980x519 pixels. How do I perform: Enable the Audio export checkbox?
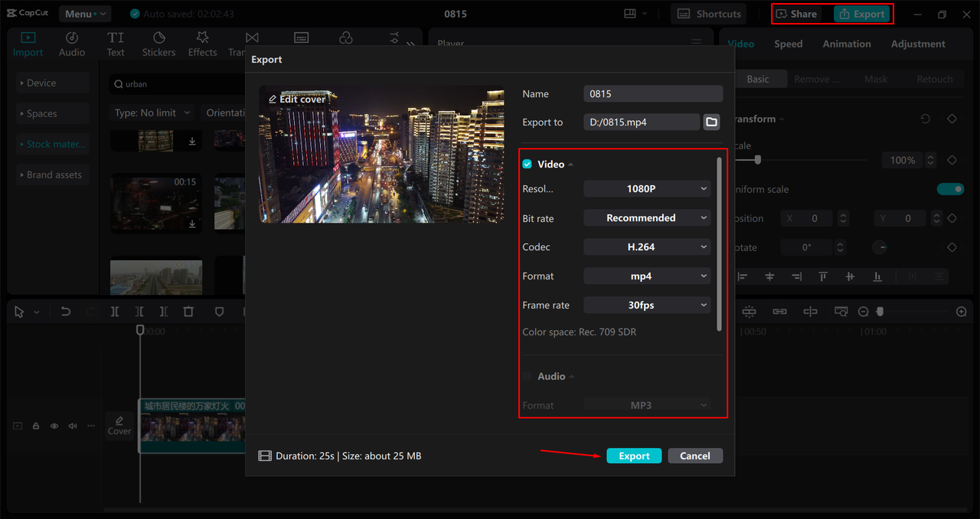click(x=528, y=377)
